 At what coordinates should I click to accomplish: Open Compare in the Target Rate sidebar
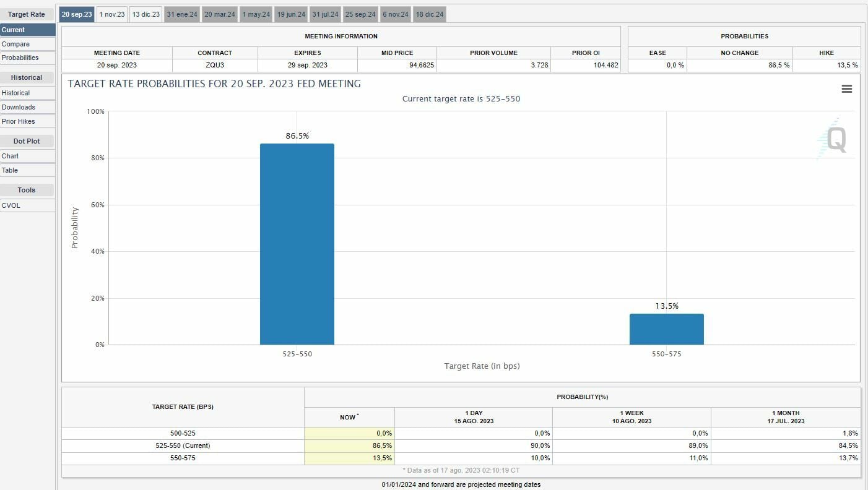tap(28, 44)
